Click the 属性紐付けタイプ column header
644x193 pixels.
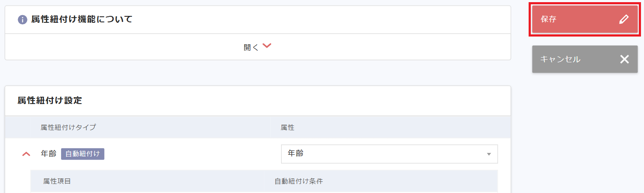pyautogui.click(x=68, y=127)
